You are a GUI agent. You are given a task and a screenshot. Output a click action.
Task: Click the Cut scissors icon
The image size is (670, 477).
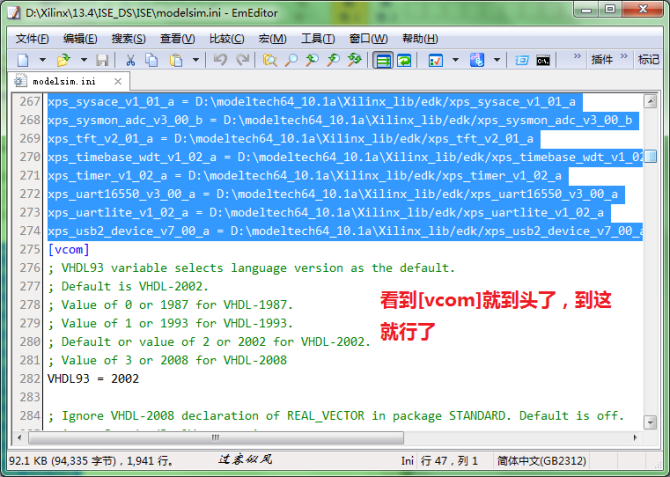pos(131,60)
